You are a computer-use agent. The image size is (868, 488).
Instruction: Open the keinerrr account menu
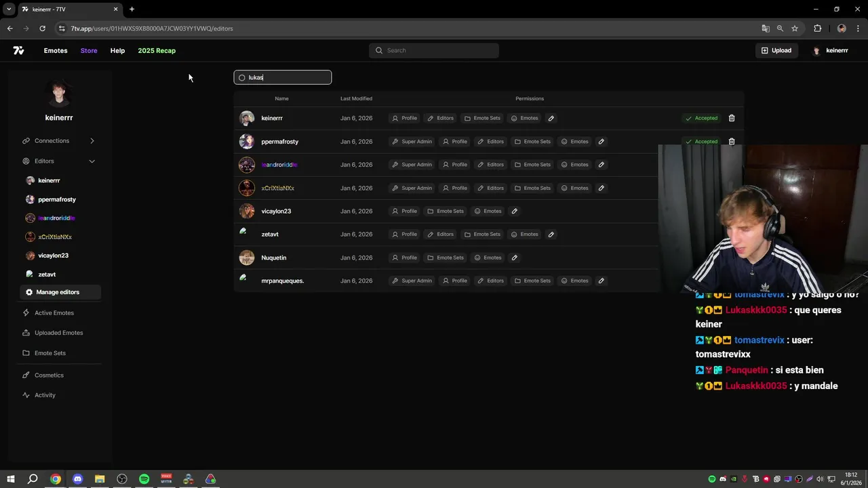click(831, 50)
